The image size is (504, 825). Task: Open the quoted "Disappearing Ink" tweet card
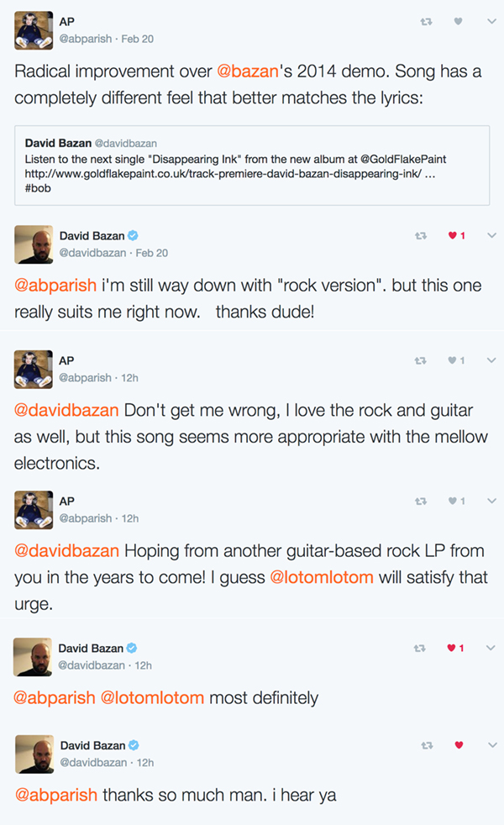[252, 166]
